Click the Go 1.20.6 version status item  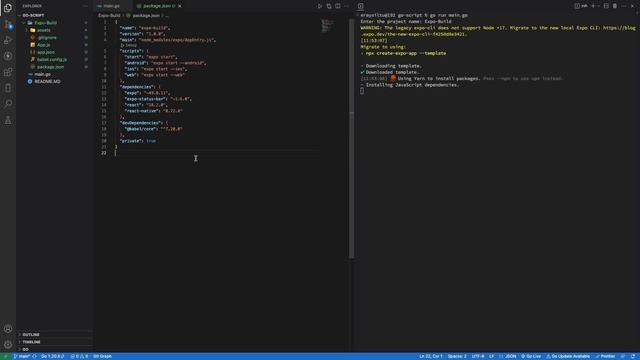52,356
